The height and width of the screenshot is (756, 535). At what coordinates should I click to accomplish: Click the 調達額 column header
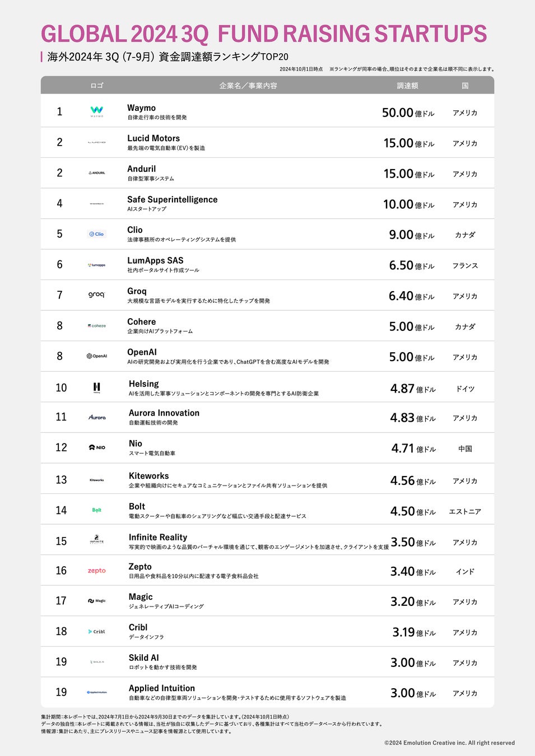[407, 86]
